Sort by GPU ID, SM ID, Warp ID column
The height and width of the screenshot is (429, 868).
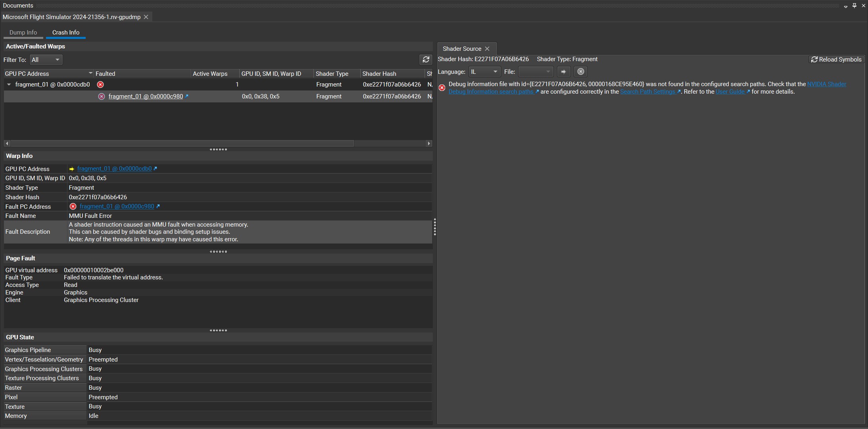(277, 74)
